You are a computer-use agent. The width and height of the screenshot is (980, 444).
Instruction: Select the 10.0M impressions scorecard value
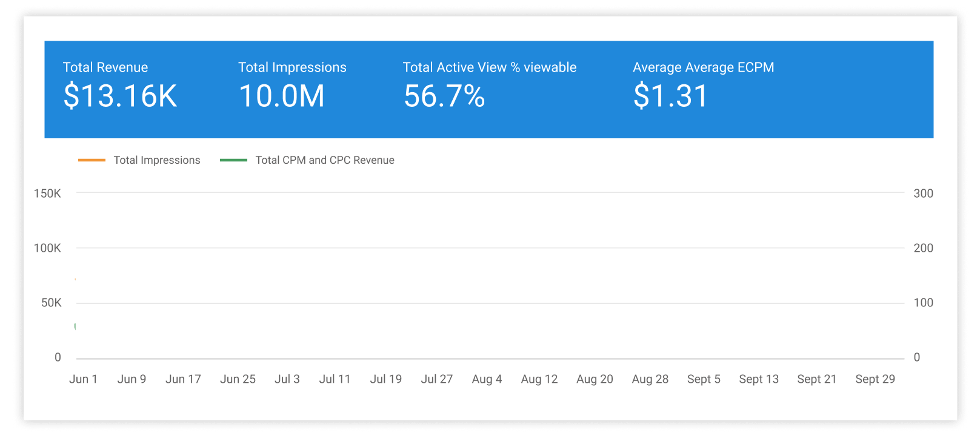(281, 96)
